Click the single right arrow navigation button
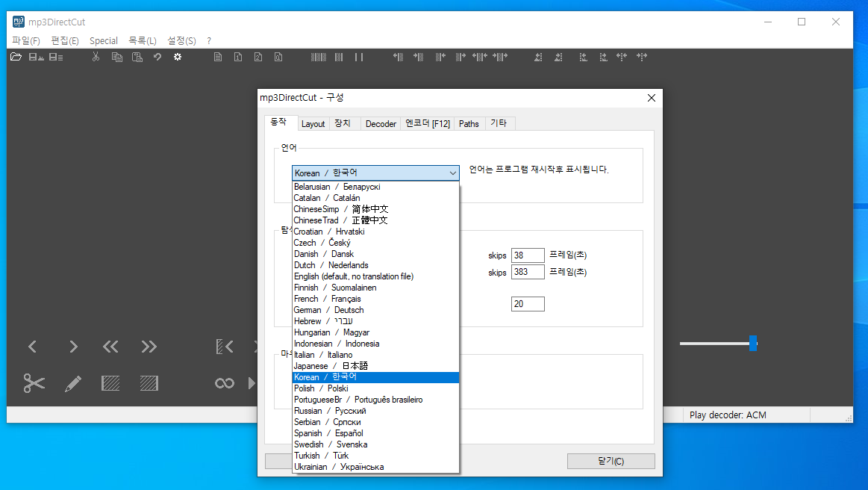 (73, 347)
